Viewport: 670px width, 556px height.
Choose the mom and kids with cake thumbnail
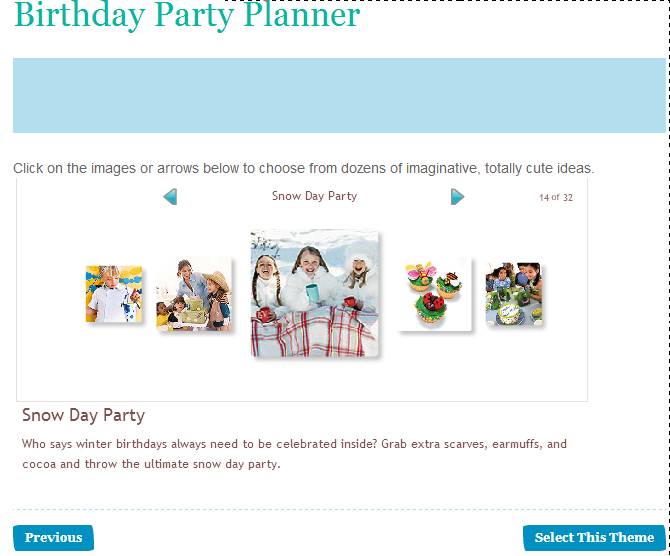[x=194, y=294]
